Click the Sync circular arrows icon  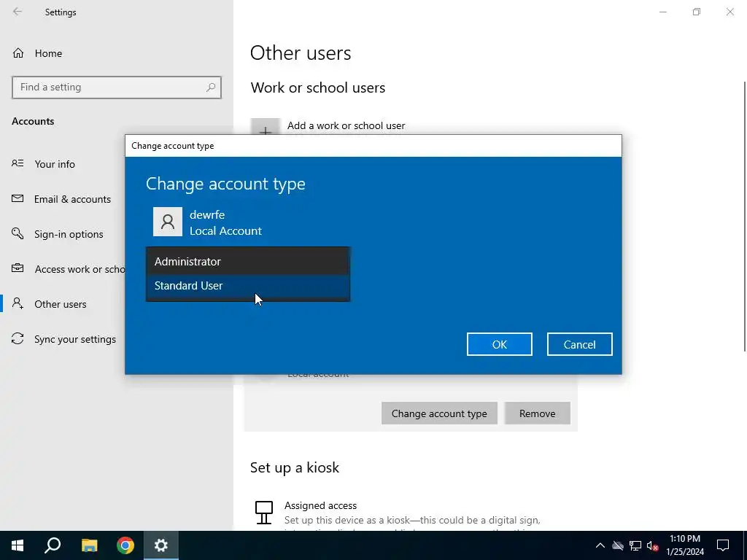(x=18, y=338)
